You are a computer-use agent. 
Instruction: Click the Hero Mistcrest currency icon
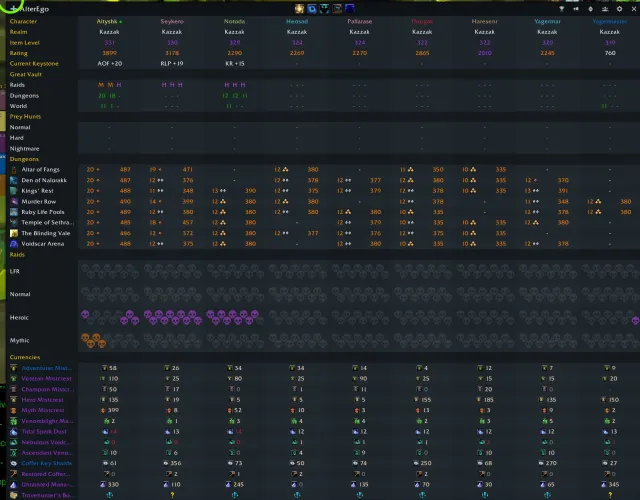pyautogui.click(x=14, y=400)
